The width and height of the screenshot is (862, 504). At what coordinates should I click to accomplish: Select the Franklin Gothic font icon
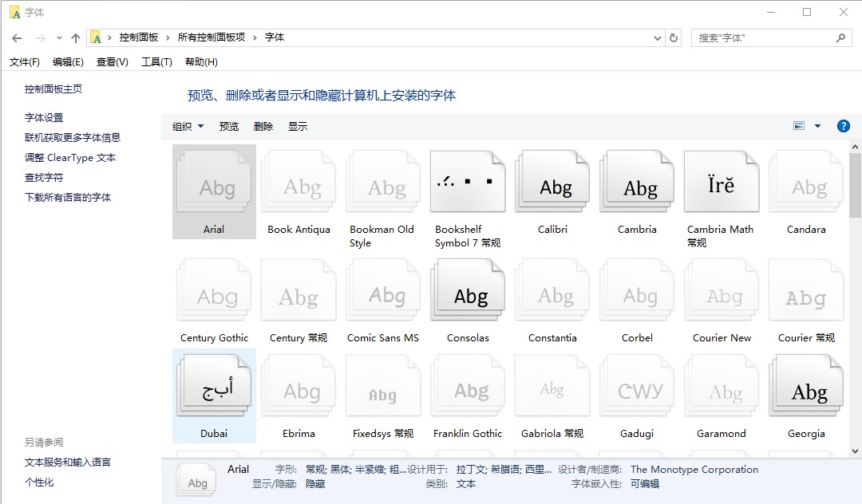tap(468, 386)
